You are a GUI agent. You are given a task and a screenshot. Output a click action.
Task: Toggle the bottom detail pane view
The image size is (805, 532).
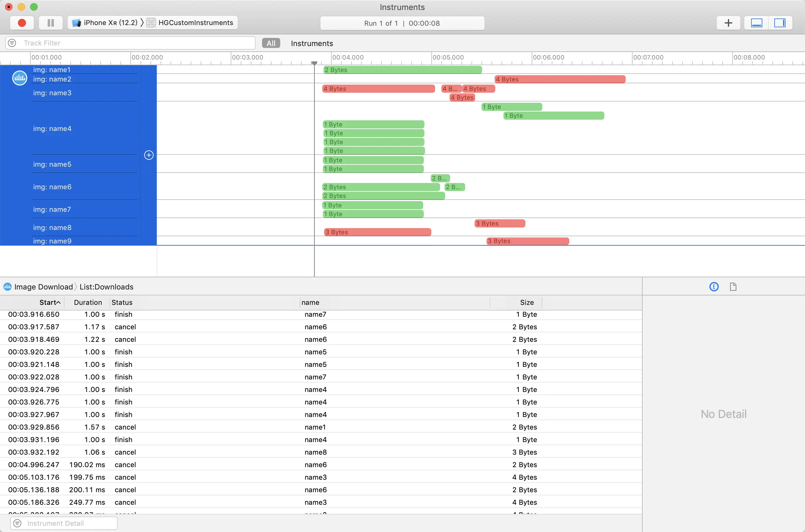[x=756, y=23]
